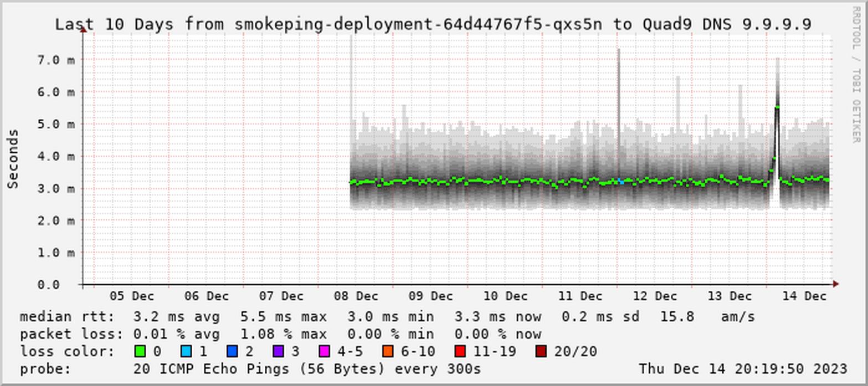Click the 'median rtt:' label
The width and height of the screenshot is (868, 386).
[x=67, y=317]
